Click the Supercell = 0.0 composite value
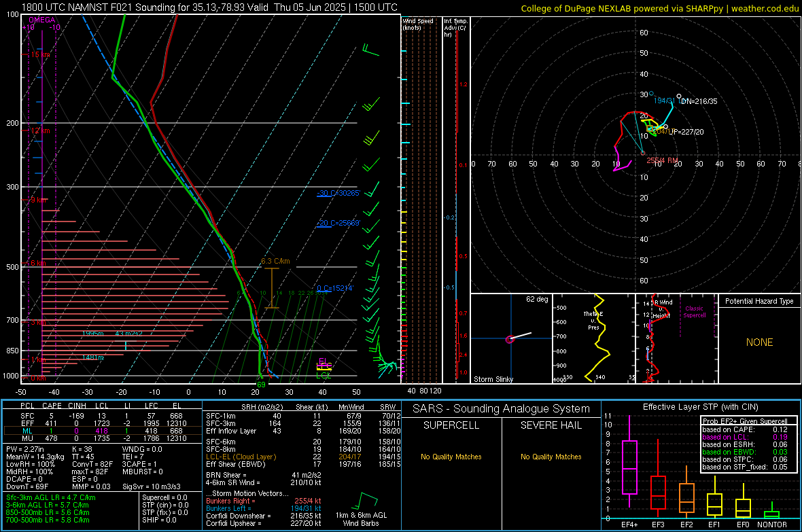 pos(164,497)
